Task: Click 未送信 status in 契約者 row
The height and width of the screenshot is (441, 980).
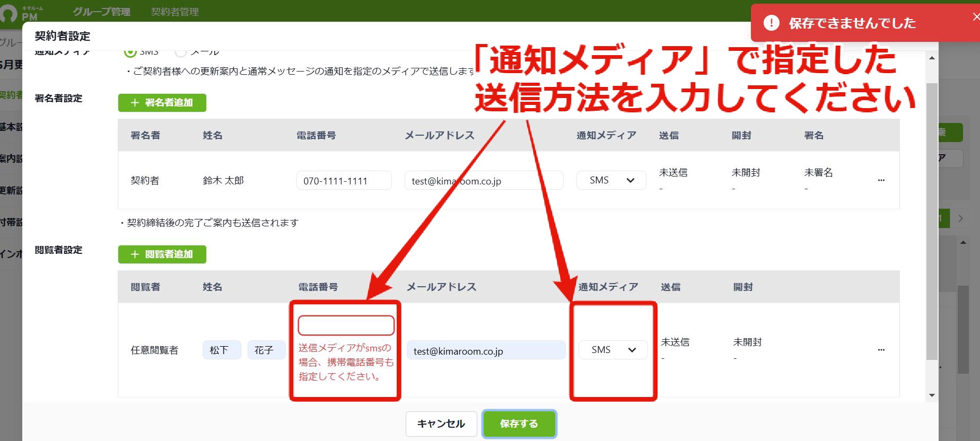Action: pos(673,172)
